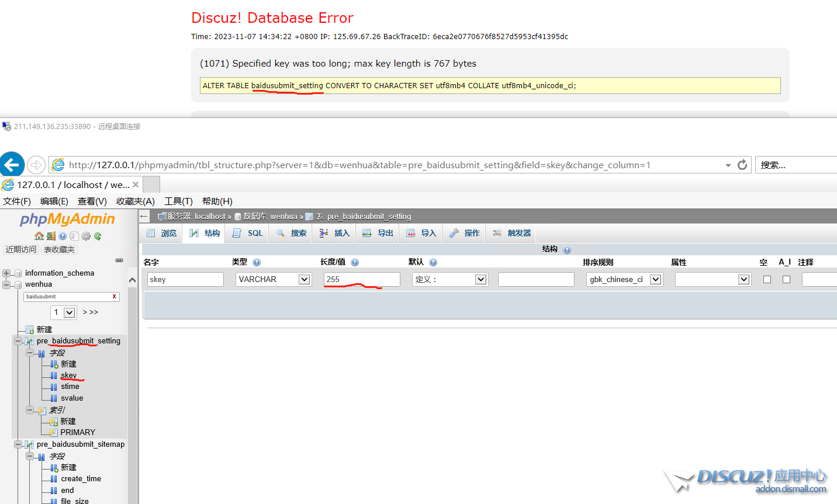Click the SQL query window document icon
This screenshot has height=504, width=837.
74,236
